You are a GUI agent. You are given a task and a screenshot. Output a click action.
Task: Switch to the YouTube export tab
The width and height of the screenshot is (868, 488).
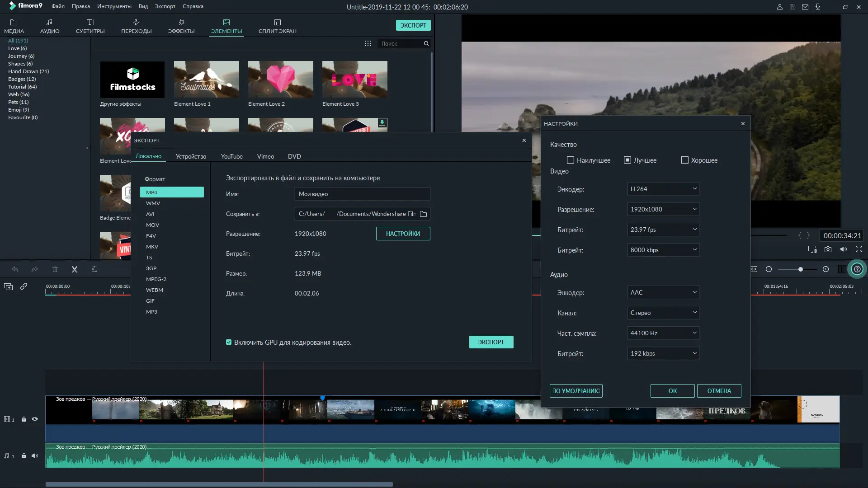click(x=231, y=156)
